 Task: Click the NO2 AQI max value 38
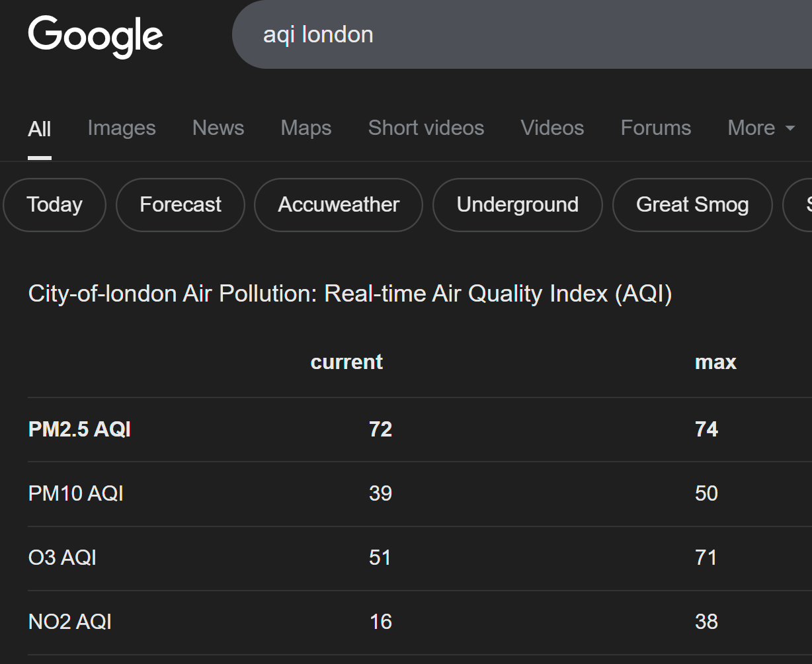pos(706,622)
